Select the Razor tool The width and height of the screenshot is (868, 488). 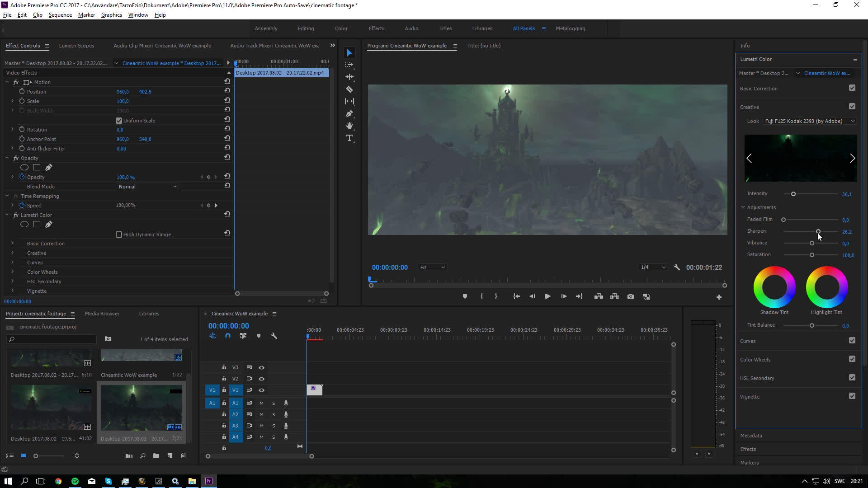[x=349, y=89]
